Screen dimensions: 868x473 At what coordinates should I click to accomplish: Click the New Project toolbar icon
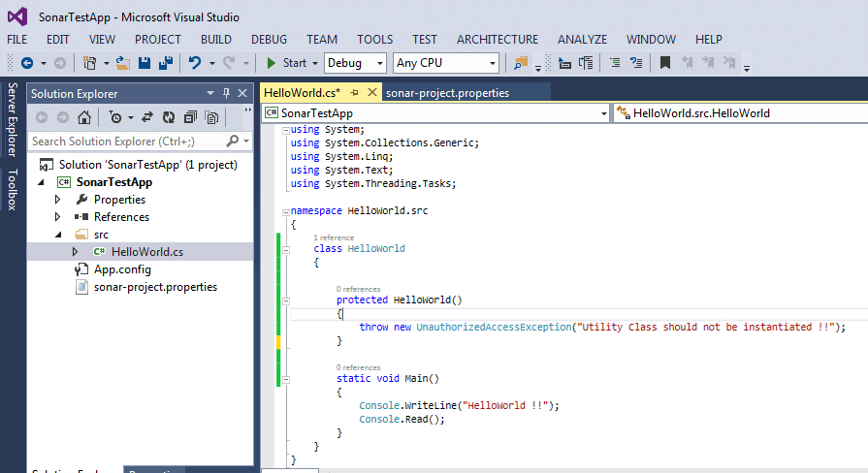coord(89,63)
